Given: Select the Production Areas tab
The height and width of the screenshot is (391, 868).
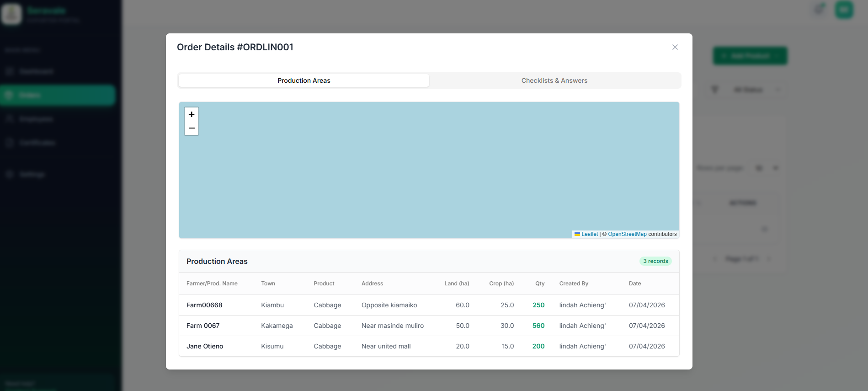Looking at the screenshot, I should [304, 80].
